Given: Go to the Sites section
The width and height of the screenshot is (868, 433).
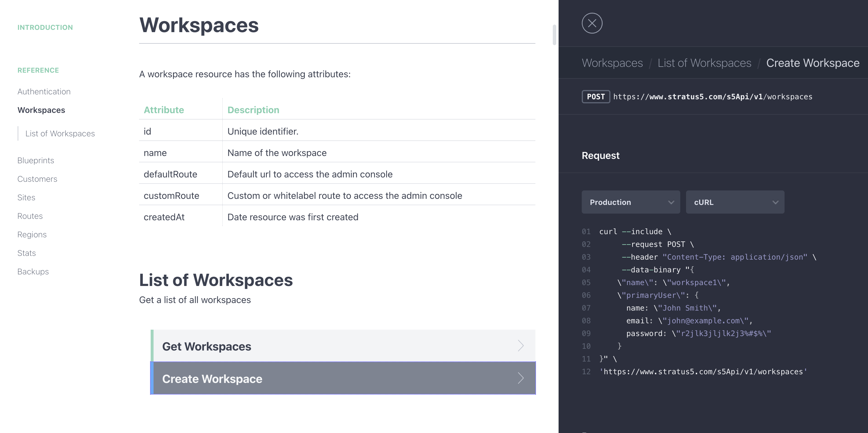Looking at the screenshot, I should (26, 197).
